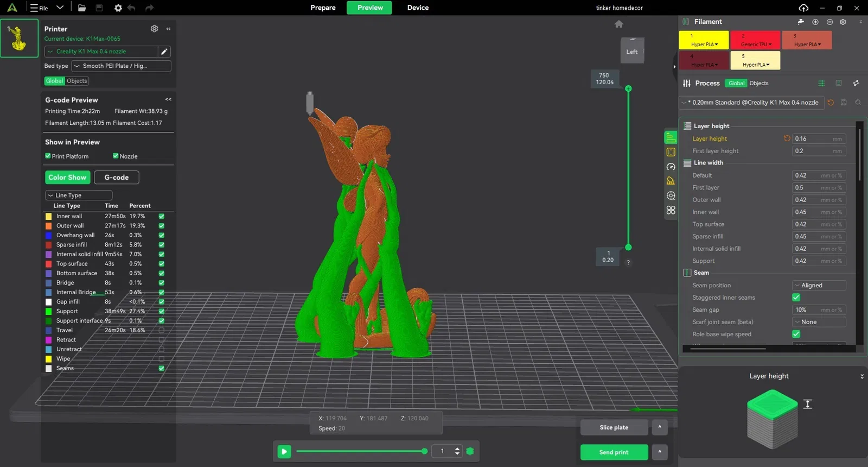This screenshot has height=467, width=868.
Task: Hide Inner wall lines in the preview
Action: [x=161, y=216]
